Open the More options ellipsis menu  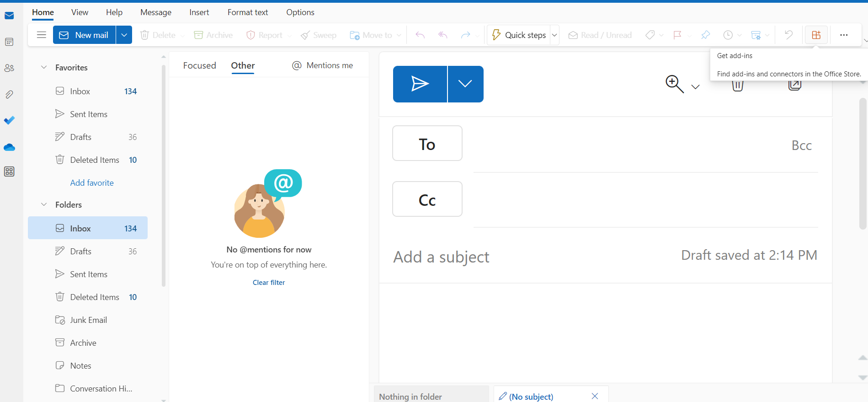844,35
